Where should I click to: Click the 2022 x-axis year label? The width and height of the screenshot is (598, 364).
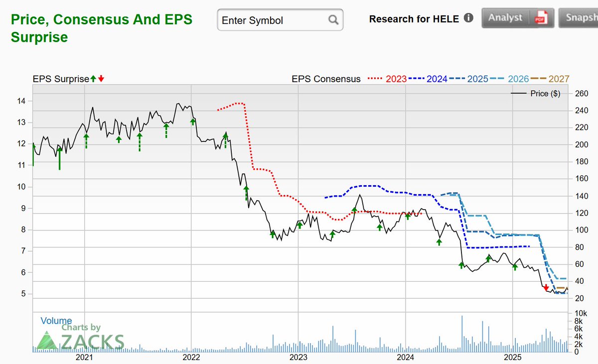tap(191, 358)
